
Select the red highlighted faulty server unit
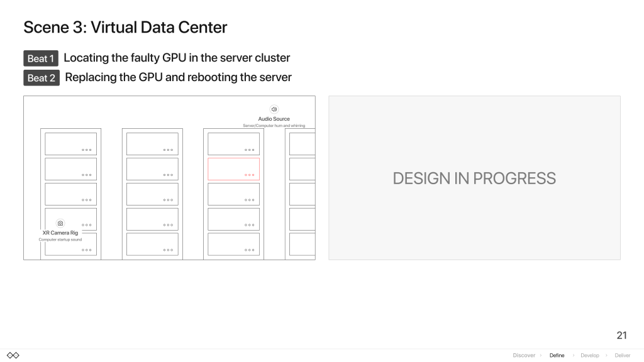tap(234, 168)
